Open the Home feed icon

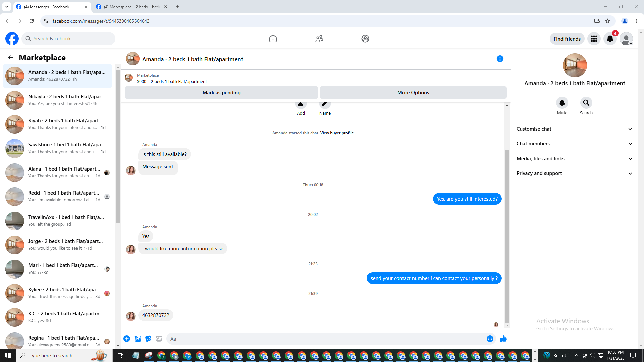(x=273, y=39)
